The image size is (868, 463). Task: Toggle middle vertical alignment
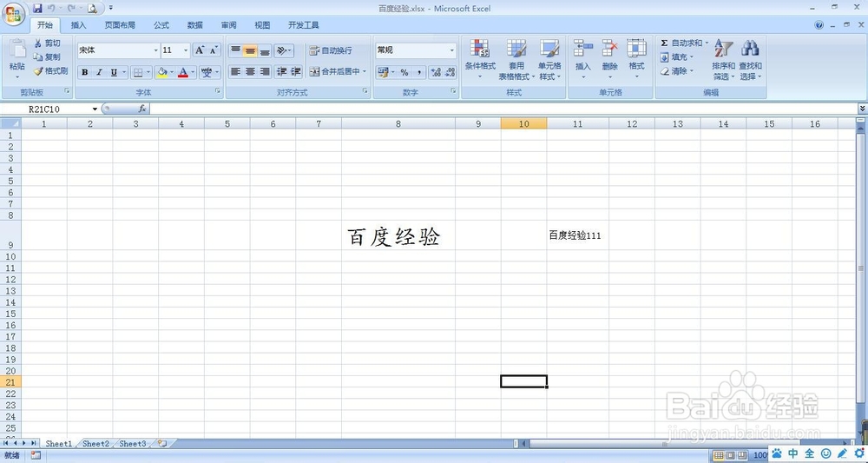[x=250, y=50]
